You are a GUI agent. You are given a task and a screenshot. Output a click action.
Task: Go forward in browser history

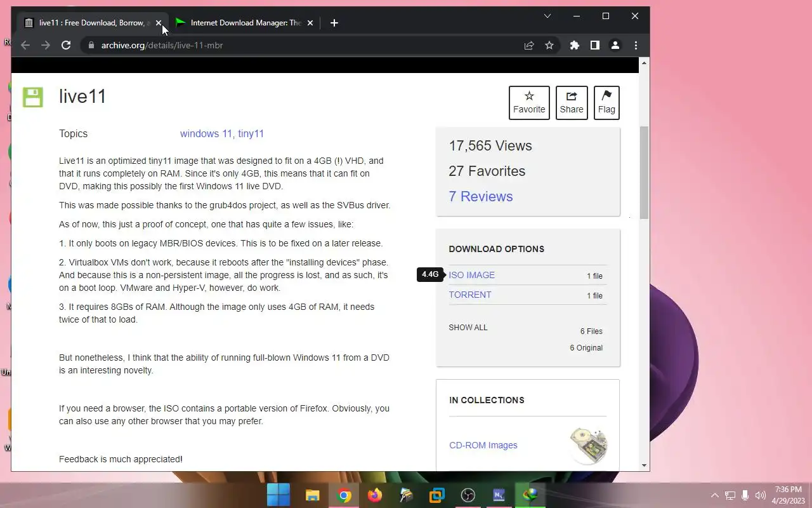coord(46,45)
